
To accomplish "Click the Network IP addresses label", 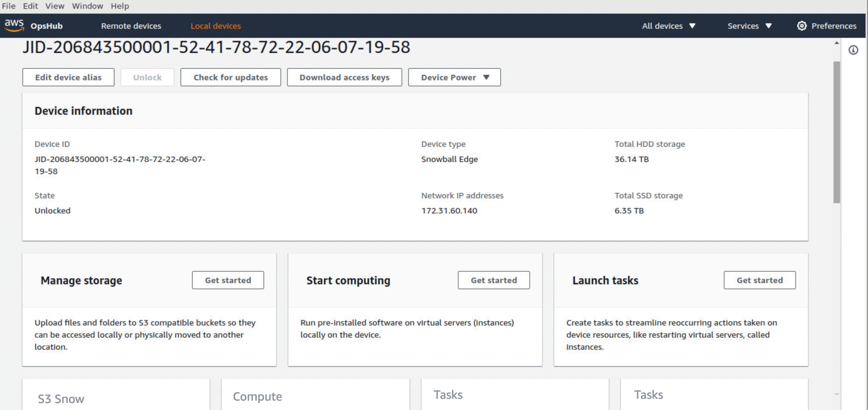I will click(x=462, y=195).
